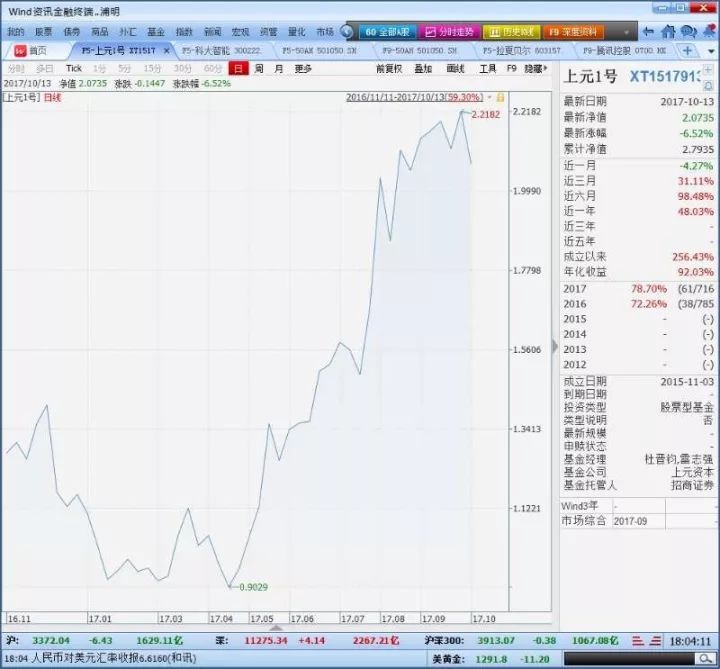Open the 基金 menu
Image resolution: width=720 pixels, height=669 pixels.
coord(155,32)
